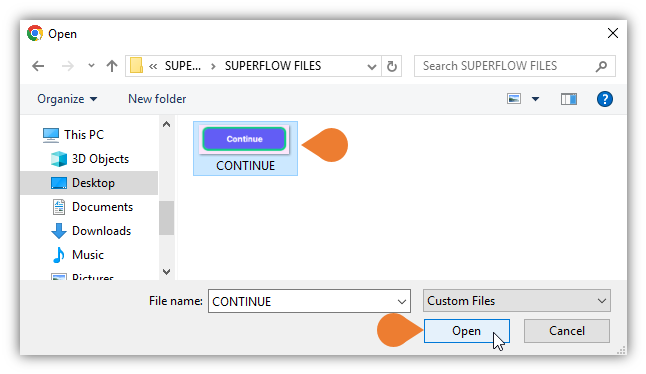Go back using the back arrow

(38, 66)
